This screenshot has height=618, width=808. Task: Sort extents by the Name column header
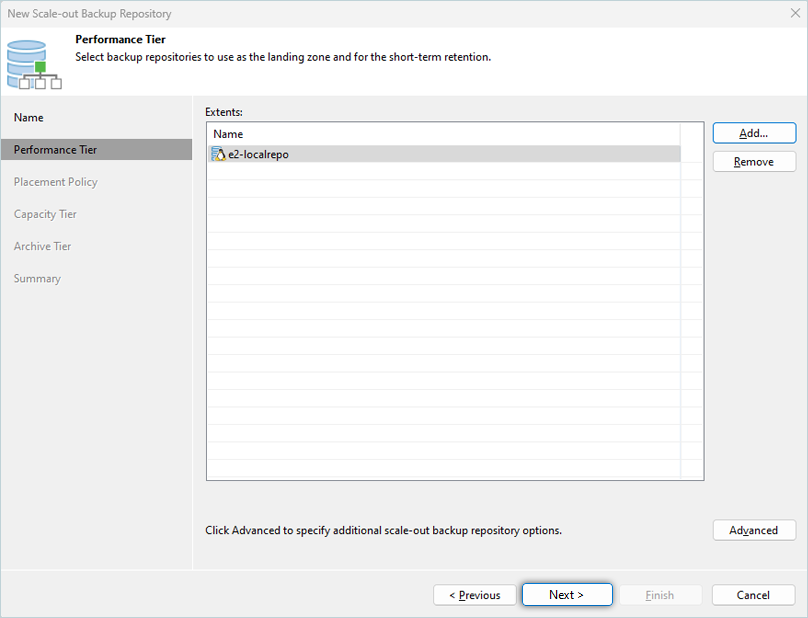click(x=440, y=134)
